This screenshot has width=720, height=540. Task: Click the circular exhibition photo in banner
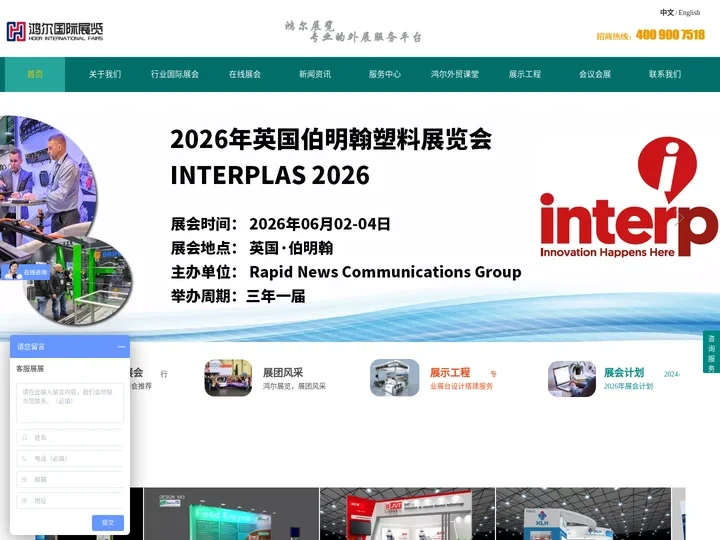47,184
